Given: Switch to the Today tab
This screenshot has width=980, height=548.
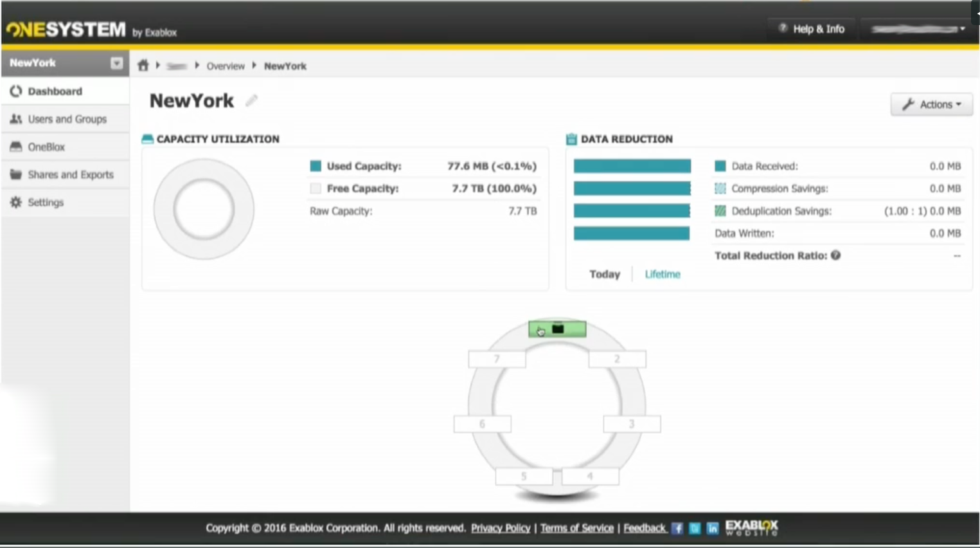Looking at the screenshot, I should tap(605, 274).
